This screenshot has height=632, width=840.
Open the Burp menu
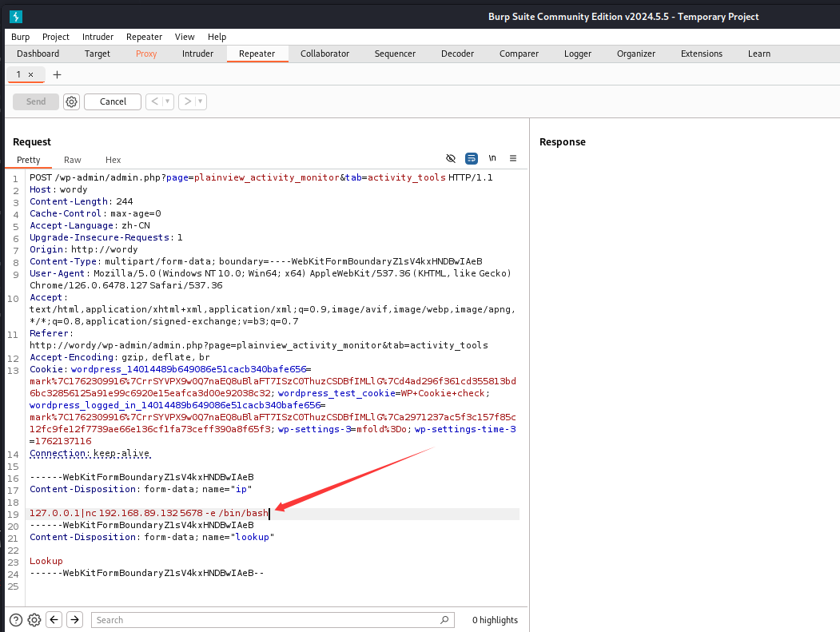pyautogui.click(x=20, y=37)
